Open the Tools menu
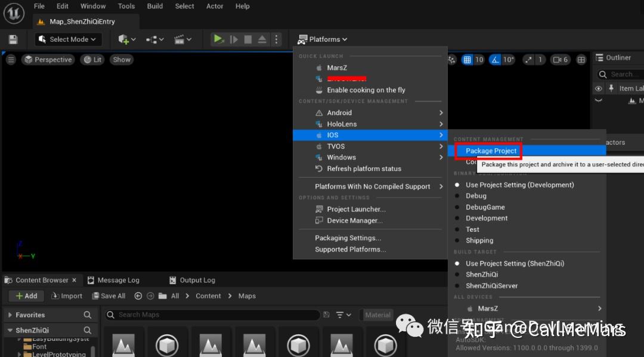The height and width of the screenshot is (357, 644). pos(126,6)
